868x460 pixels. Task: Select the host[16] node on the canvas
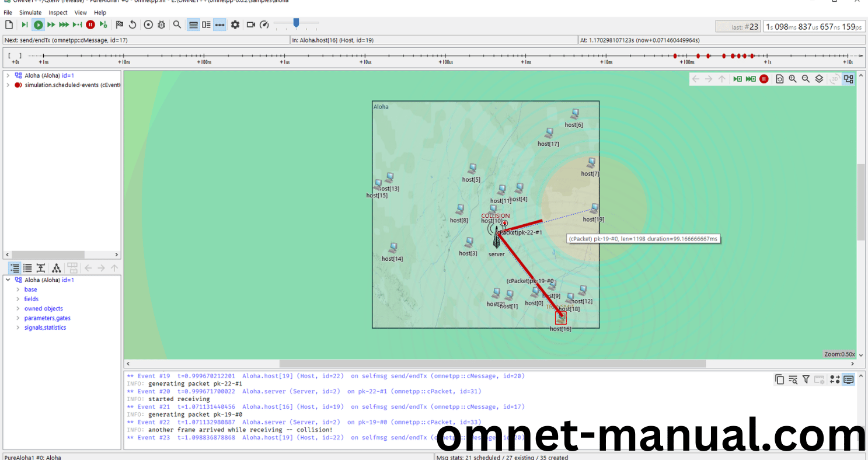click(560, 318)
